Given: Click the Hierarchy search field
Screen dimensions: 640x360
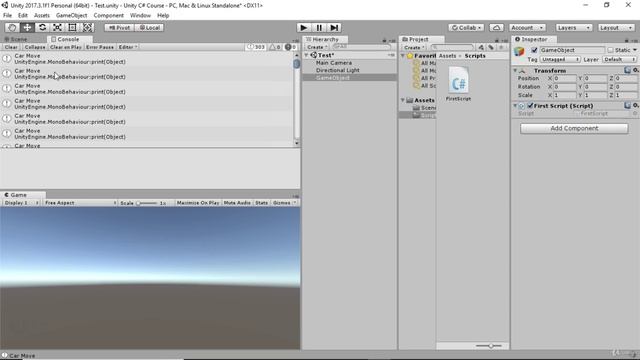Looking at the screenshot, I should pos(361,47).
